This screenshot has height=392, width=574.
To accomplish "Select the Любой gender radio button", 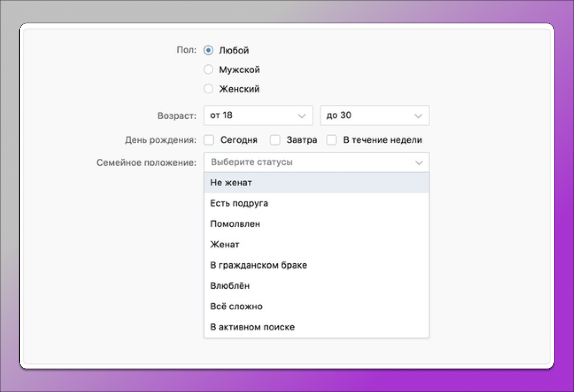I will pos(209,50).
